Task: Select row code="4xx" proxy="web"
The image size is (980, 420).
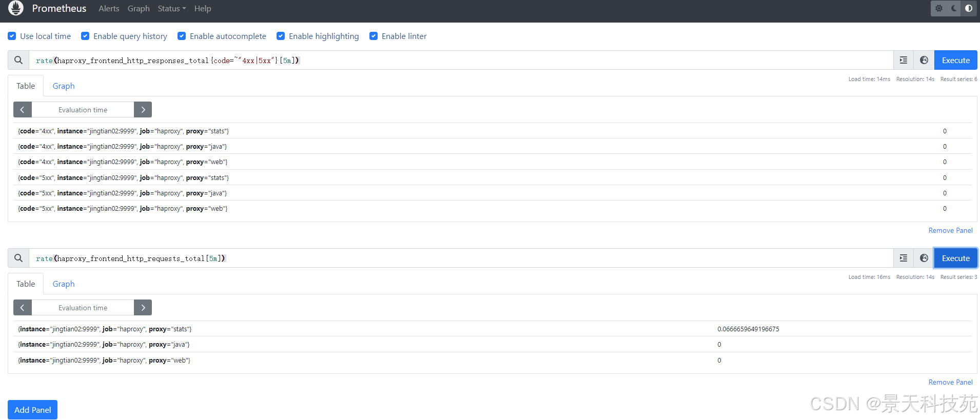Action: pyautogui.click(x=493, y=162)
